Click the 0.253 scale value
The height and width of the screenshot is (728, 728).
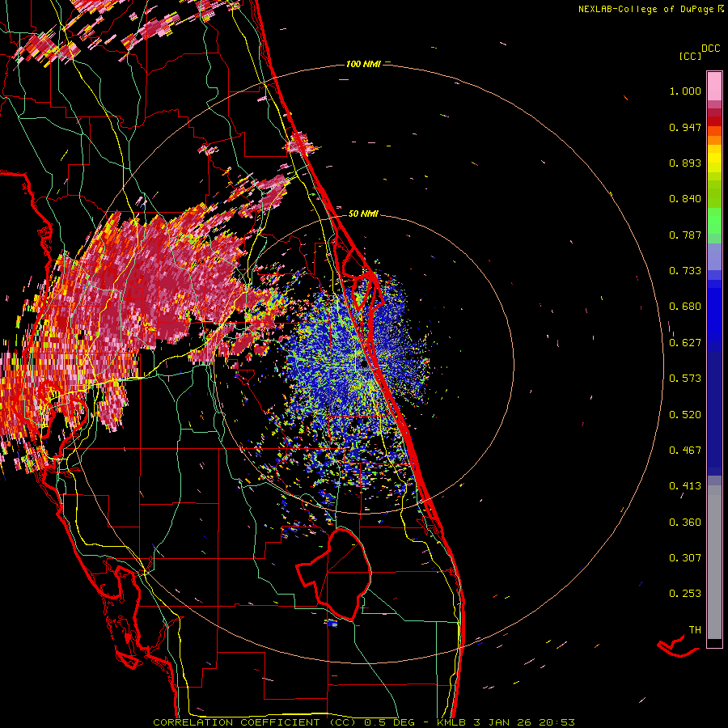pos(685,594)
